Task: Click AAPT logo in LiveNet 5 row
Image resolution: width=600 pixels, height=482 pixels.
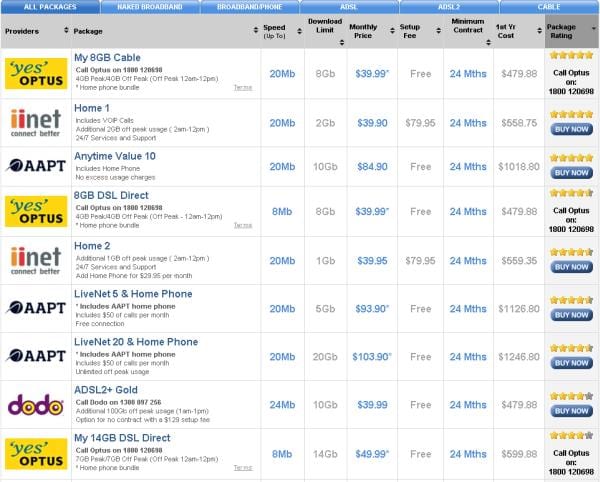Action: [x=36, y=308]
